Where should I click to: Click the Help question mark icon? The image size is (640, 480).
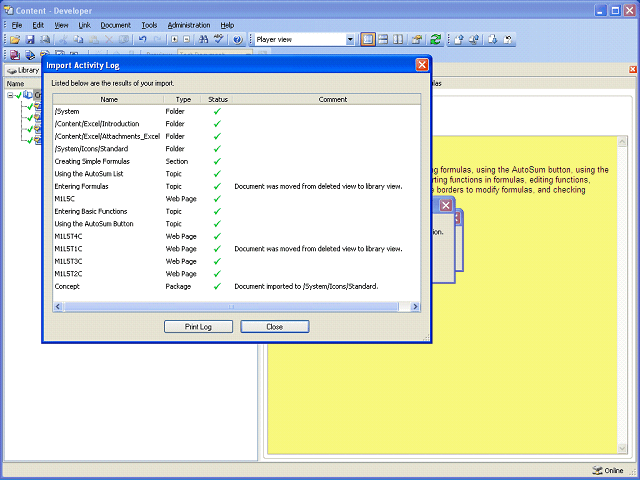(x=237, y=40)
